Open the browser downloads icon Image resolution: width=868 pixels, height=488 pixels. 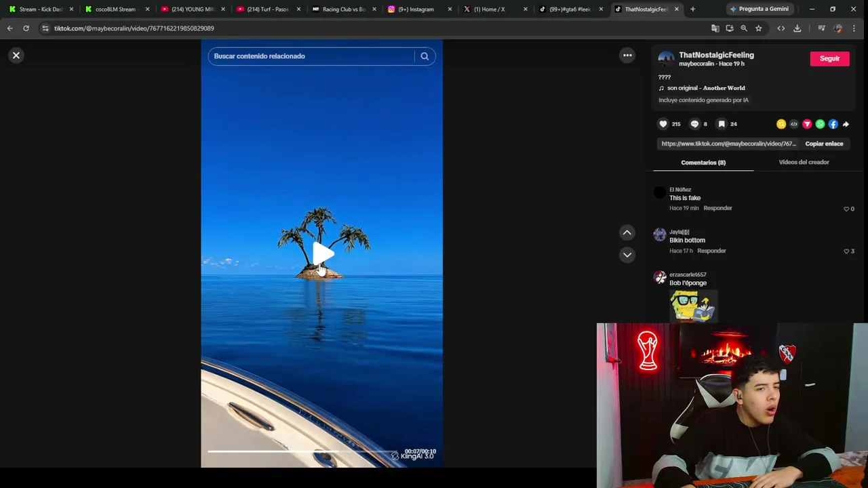(797, 28)
